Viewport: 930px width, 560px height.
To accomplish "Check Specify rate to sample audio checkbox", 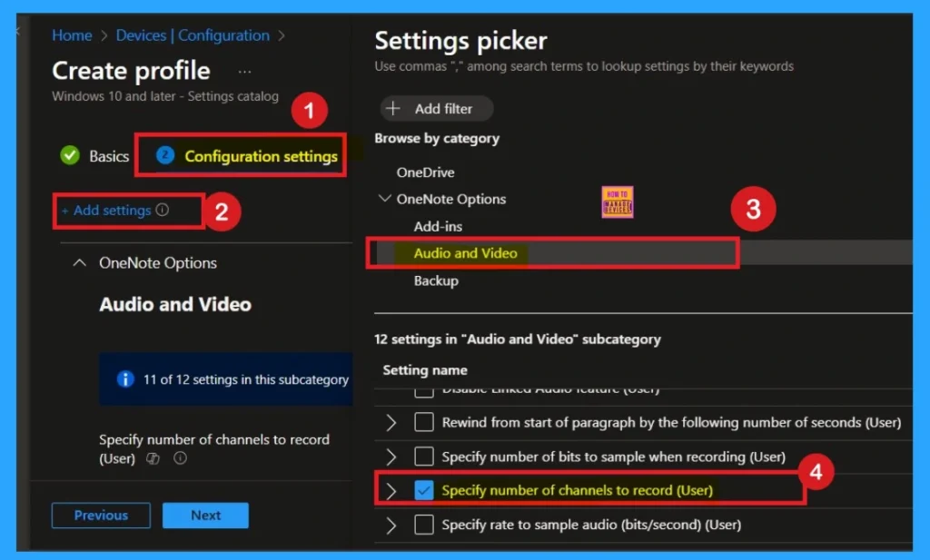I will click(x=423, y=525).
